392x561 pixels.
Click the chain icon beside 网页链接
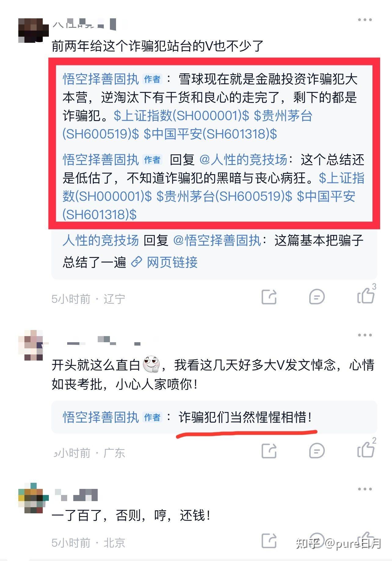(137, 262)
